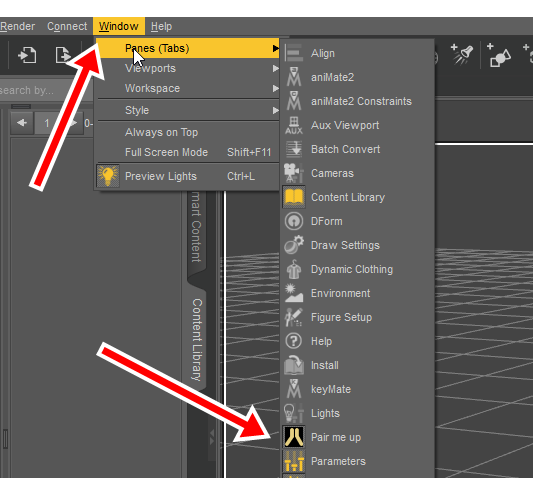533x478 pixels.
Task: Toggle Pair me up pane entry
Action: click(x=358, y=437)
